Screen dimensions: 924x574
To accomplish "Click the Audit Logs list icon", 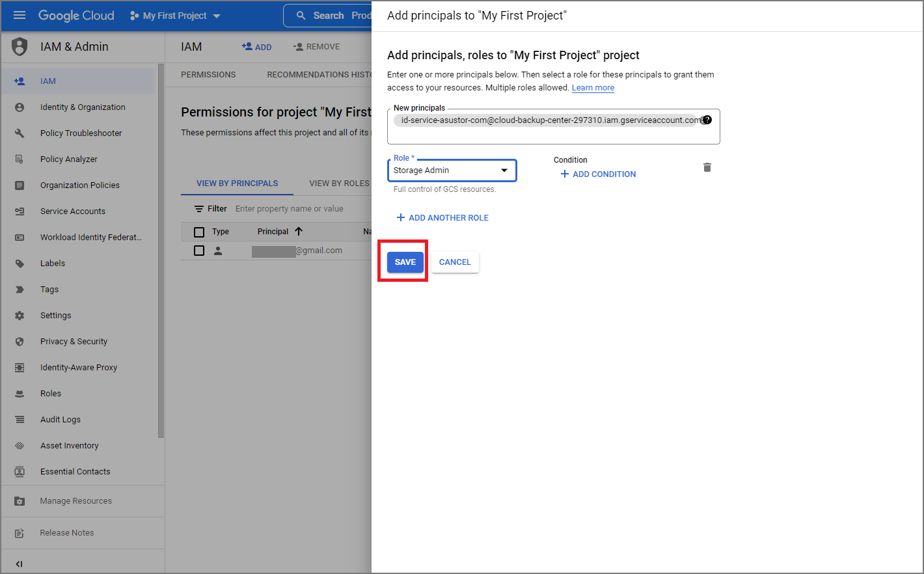I will point(20,420).
